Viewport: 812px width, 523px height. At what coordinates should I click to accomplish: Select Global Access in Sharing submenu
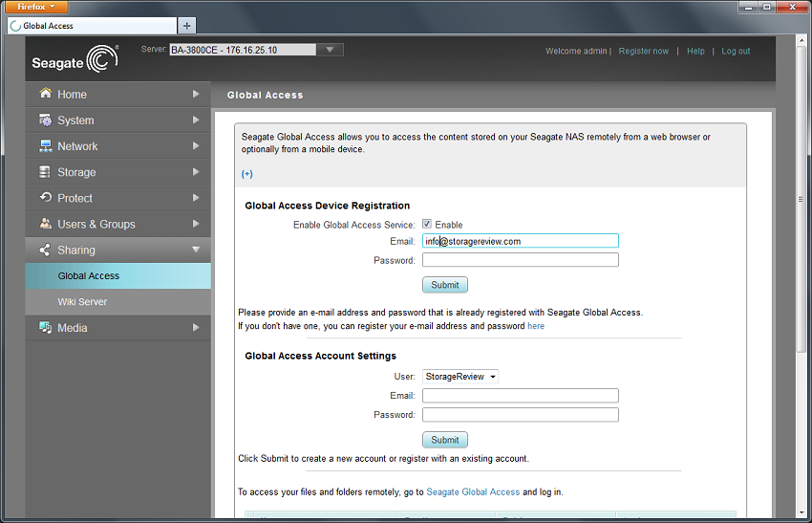click(118, 275)
